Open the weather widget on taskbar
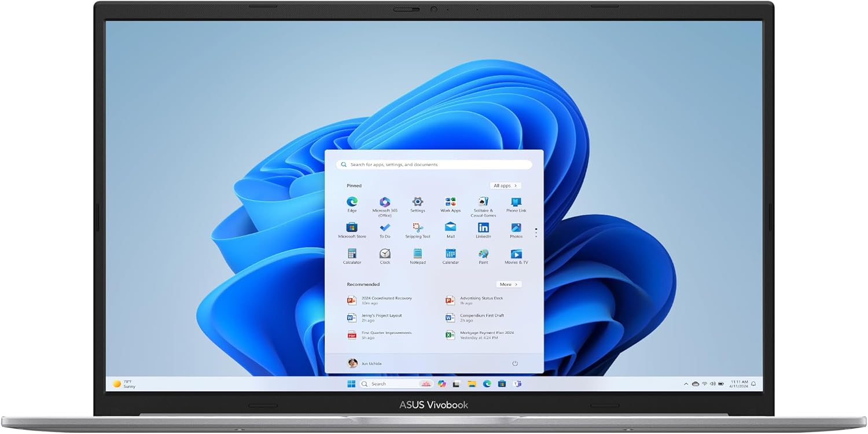 click(123, 384)
